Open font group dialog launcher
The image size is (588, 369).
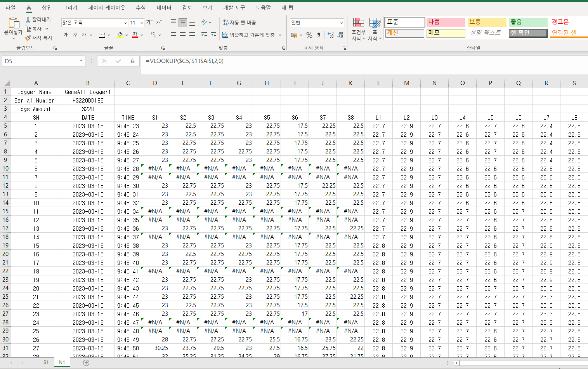point(163,48)
